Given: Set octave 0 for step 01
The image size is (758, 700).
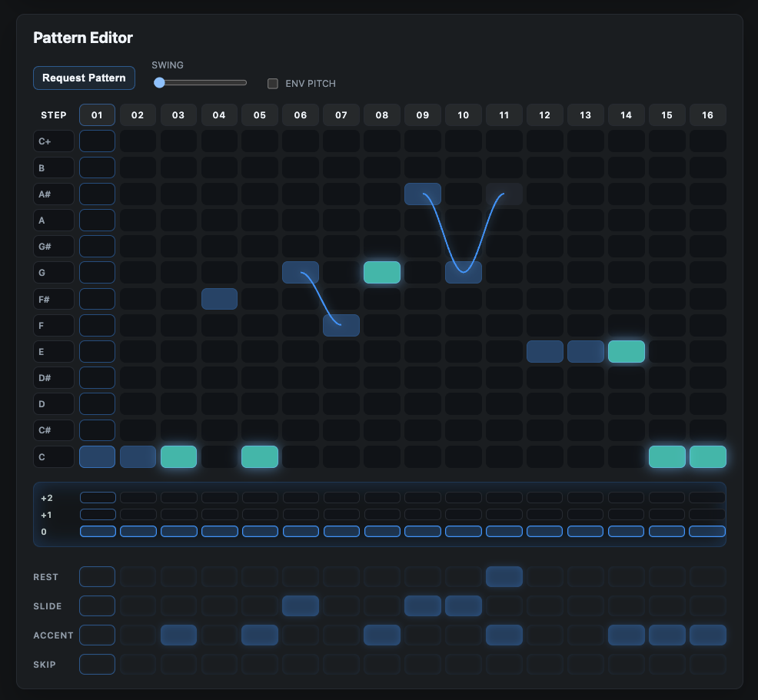Looking at the screenshot, I should click(x=98, y=532).
